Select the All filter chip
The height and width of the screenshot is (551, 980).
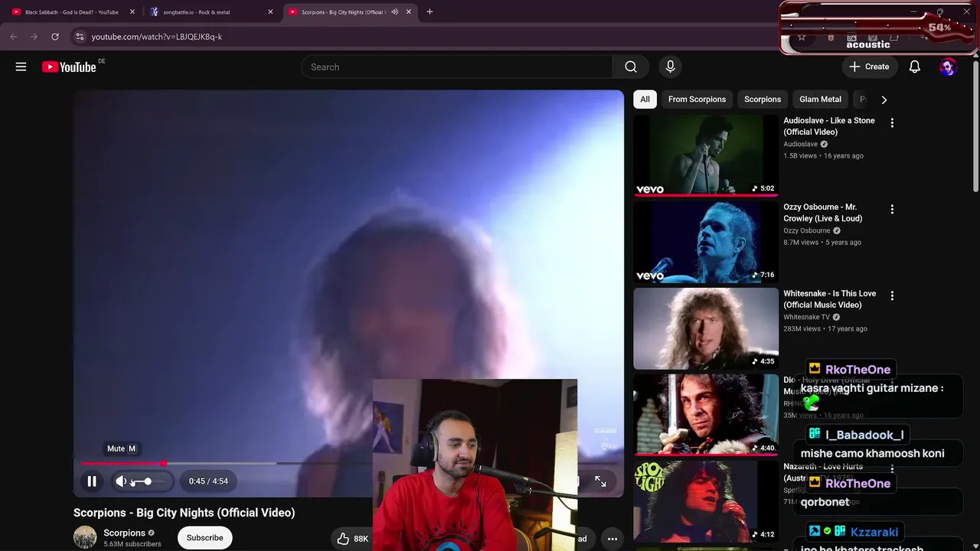pos(645,99)
